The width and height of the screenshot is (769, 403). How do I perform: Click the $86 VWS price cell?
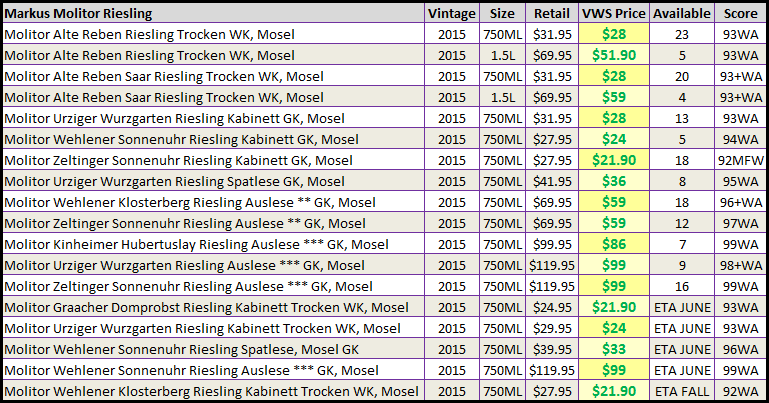pos(614,244)
